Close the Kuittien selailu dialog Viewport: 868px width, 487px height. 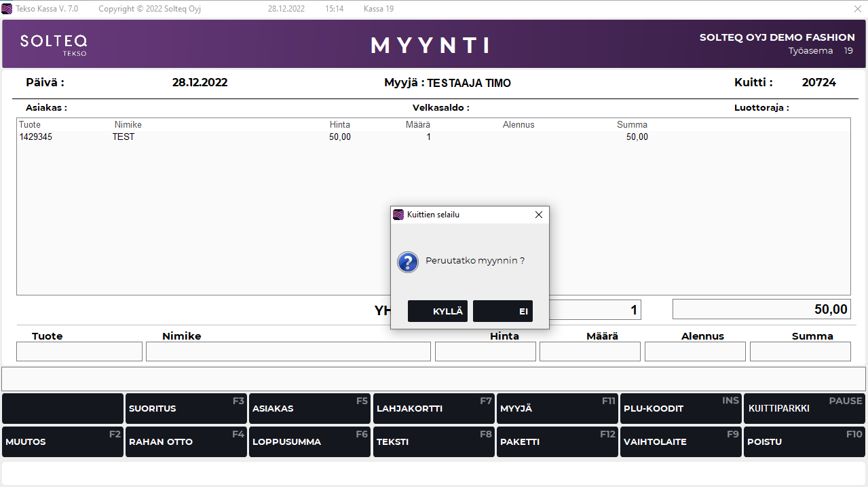539,215
